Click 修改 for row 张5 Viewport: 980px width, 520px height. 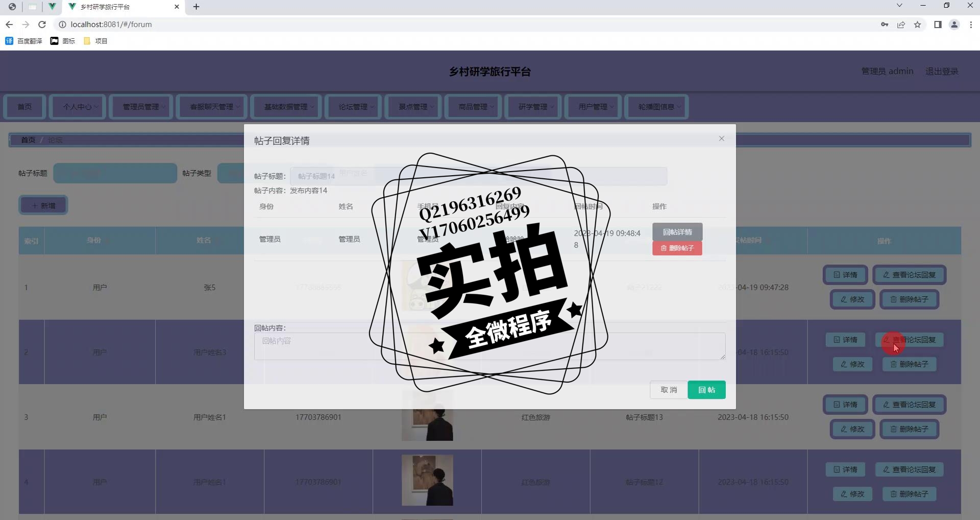[852, 299]
